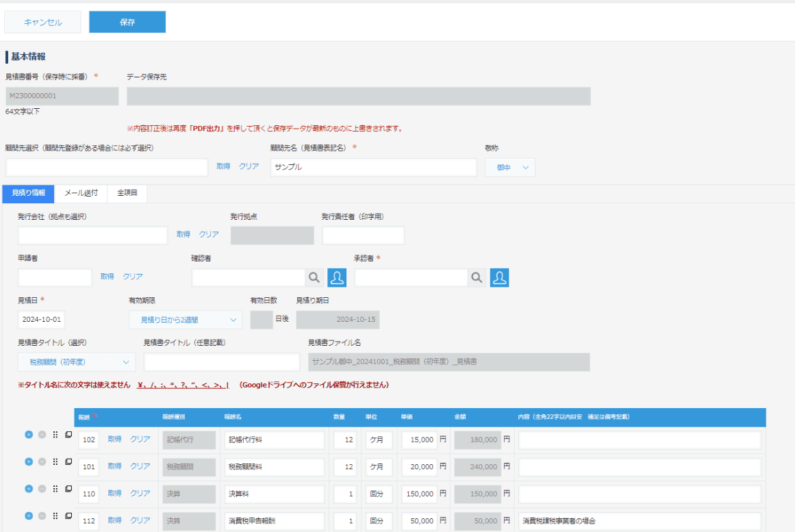This screenshot has width=795, height=532.
Task: Click the 単価 field with 15,000
Action: coord(419,440)
